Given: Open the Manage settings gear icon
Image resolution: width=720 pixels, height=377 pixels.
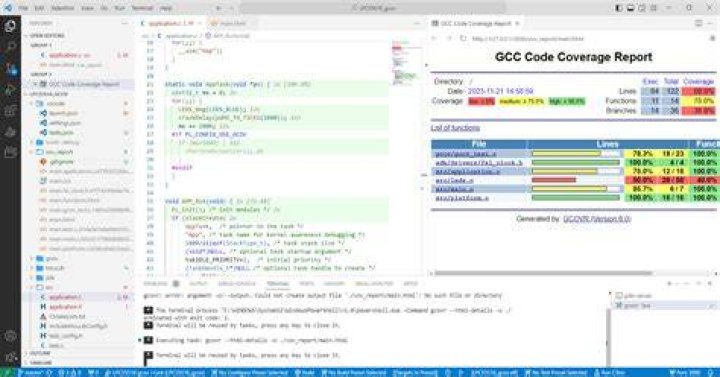Looking at the screenshot, I should click(10, 357).
